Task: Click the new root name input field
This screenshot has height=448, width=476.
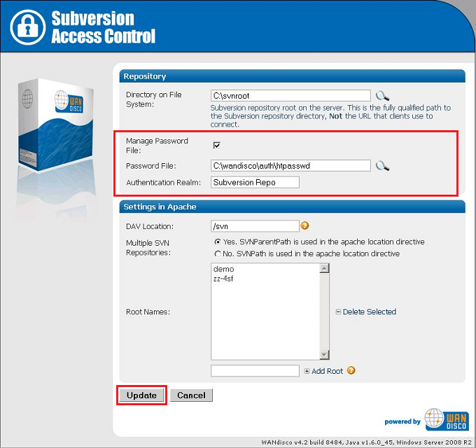Action: click(255, 371)
